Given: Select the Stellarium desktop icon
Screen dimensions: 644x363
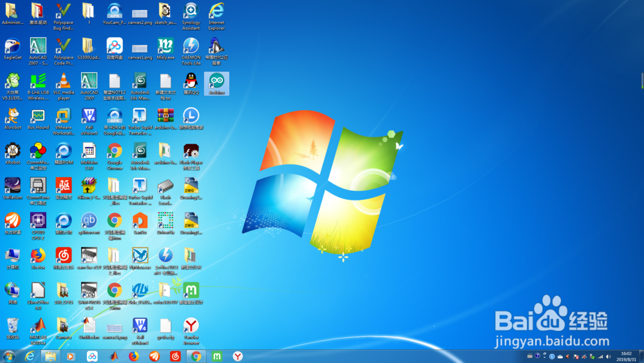Looking at the screenshot, I should (12, 189).
